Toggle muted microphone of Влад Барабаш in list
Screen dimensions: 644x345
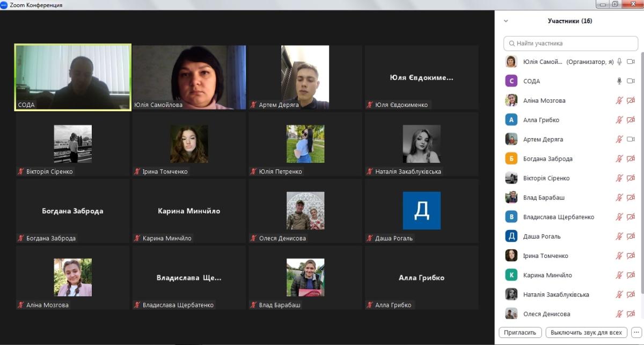(x=619, y=197)
